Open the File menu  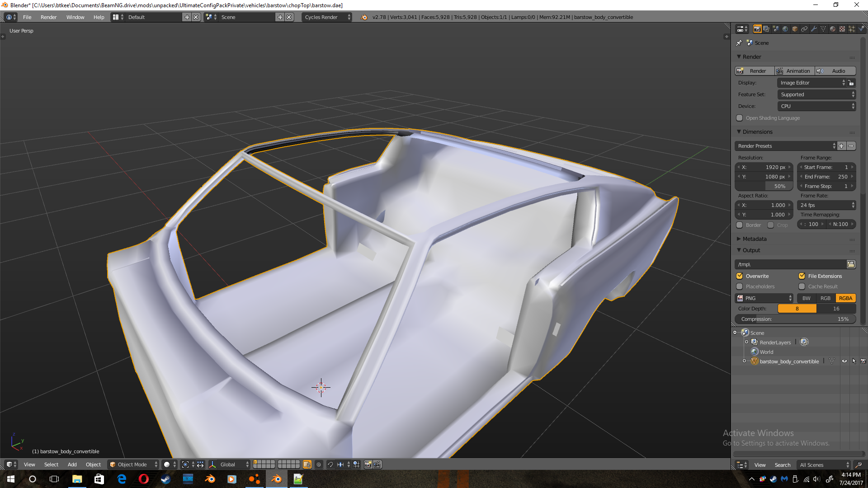27,17
